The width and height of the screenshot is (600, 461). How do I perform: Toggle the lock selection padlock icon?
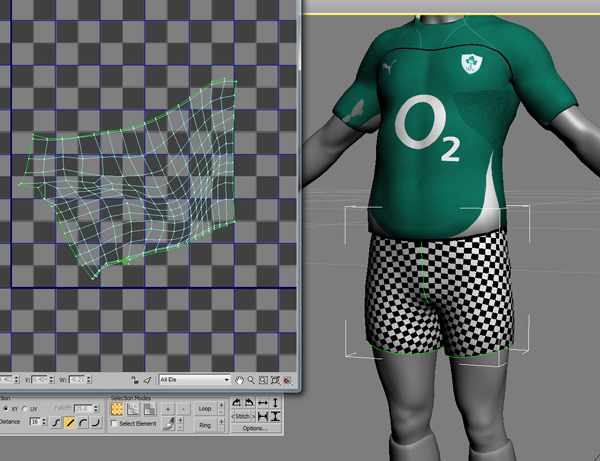point(134,380)
